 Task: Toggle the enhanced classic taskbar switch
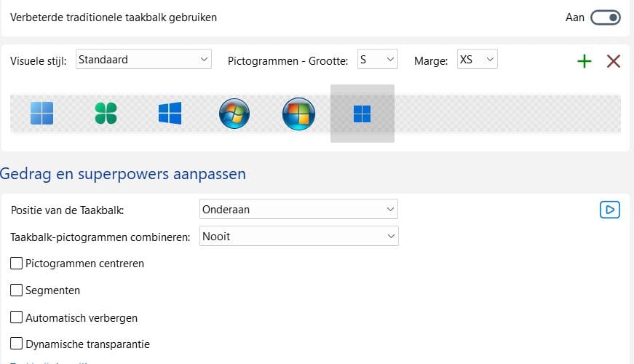tap(606, 17)
